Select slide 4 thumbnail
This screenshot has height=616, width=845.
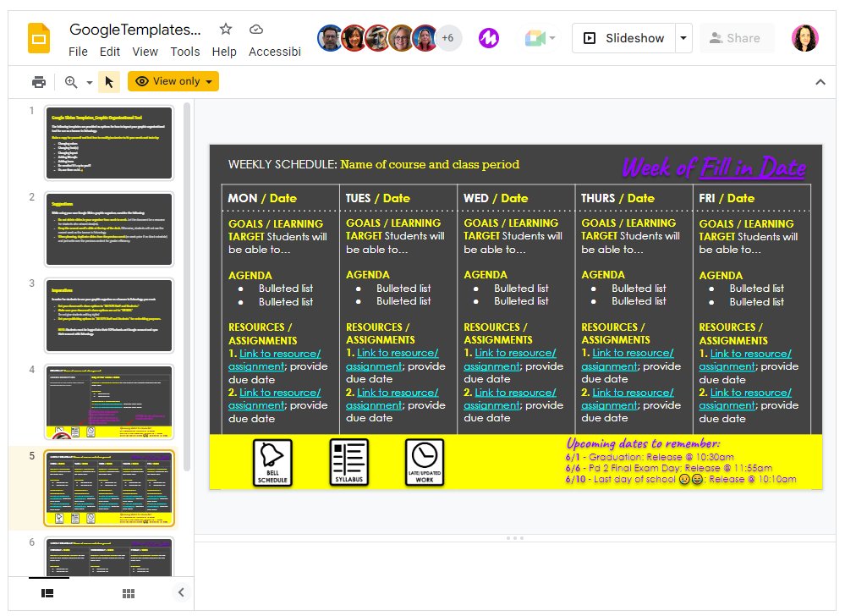click(x=109, y=402)
